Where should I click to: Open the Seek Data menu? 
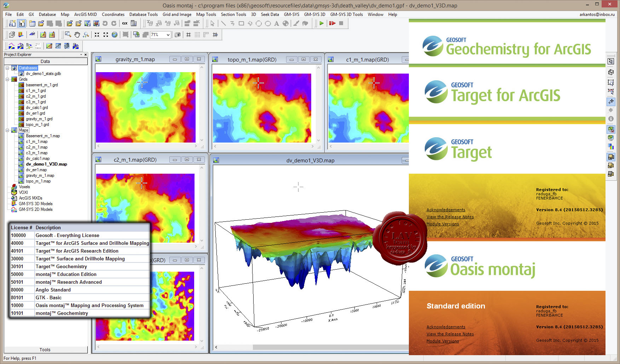tap(270, 15)
